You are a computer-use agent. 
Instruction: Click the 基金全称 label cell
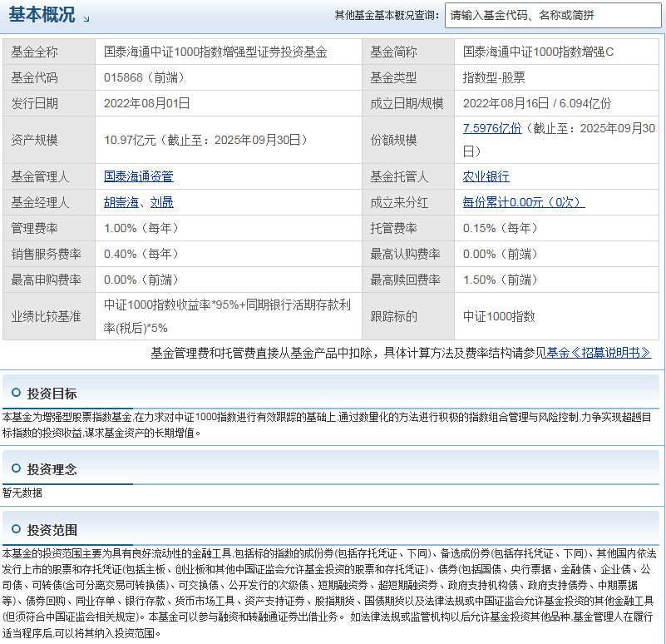pos(49,52)
